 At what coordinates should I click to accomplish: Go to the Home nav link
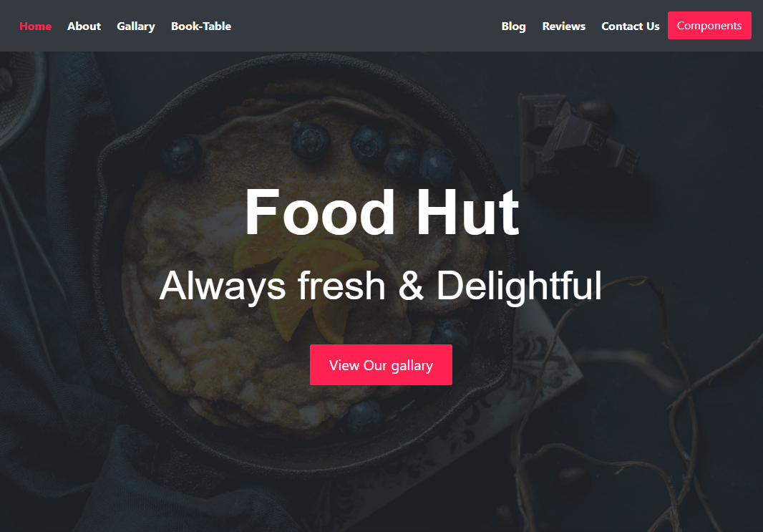tap(35, 26)
